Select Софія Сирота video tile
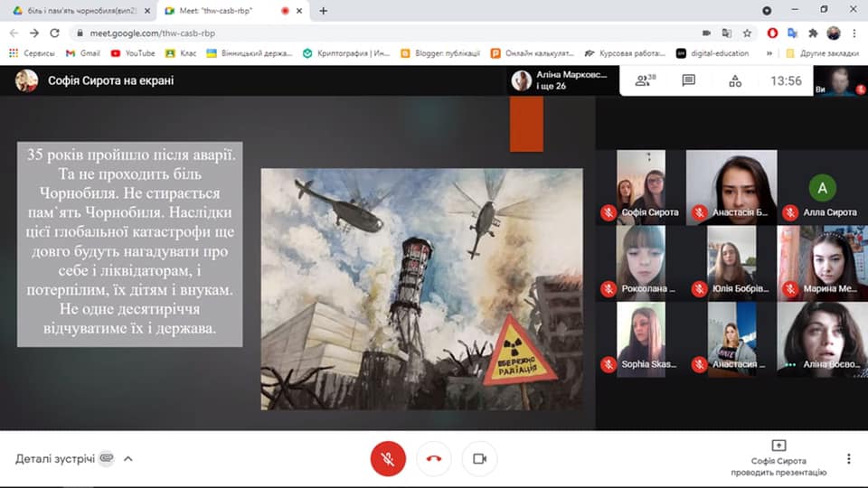The image size is (868, 488). [x=641, y=187]
